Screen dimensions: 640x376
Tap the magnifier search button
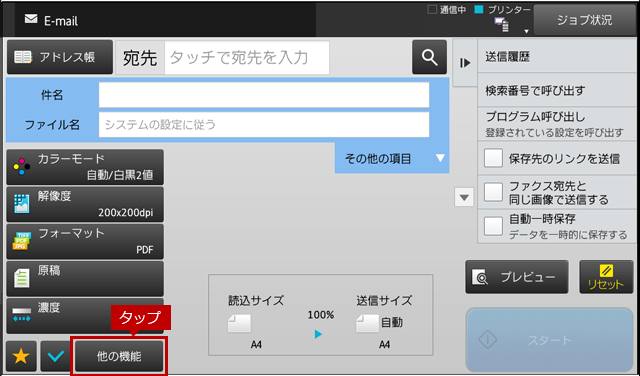pyautogui.click(x=429, y=57)
